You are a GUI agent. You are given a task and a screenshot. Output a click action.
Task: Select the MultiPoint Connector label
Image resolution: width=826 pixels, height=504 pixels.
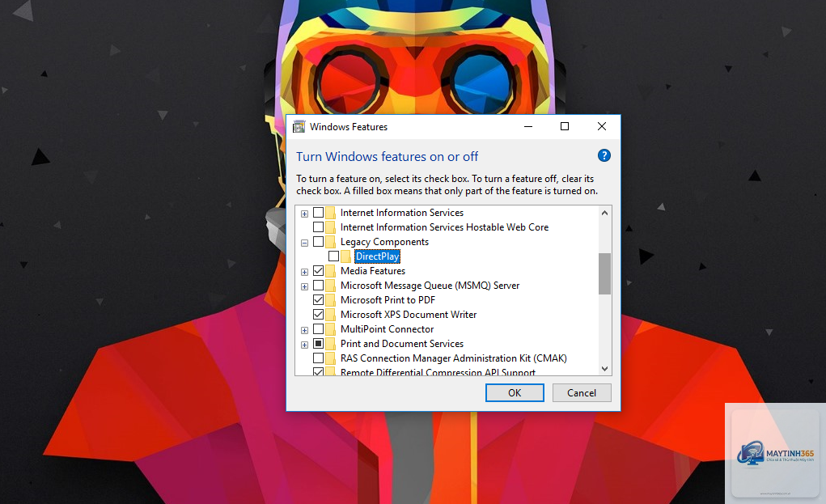point(388,329)
